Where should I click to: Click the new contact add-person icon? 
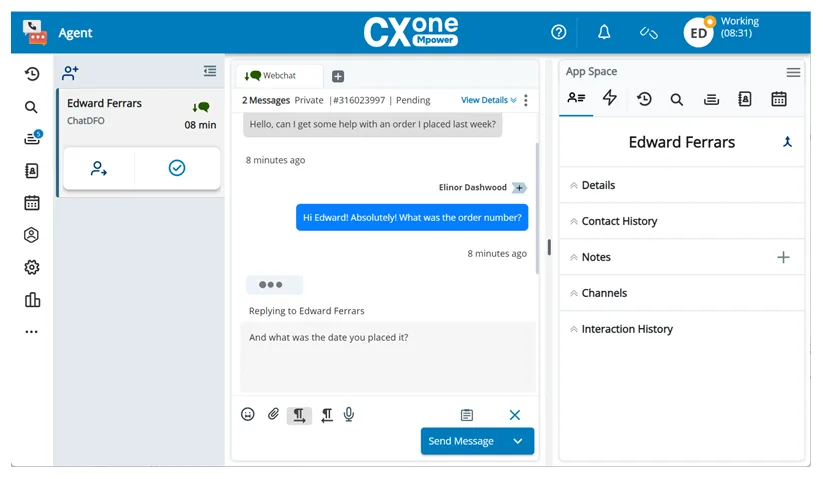click(x=70, y=73)
